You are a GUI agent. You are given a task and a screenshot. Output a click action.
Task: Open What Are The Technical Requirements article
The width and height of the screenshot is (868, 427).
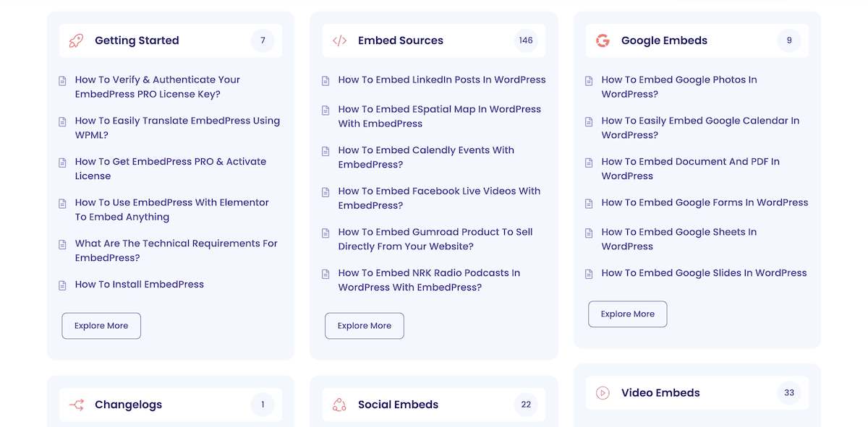tap(176, 251)
